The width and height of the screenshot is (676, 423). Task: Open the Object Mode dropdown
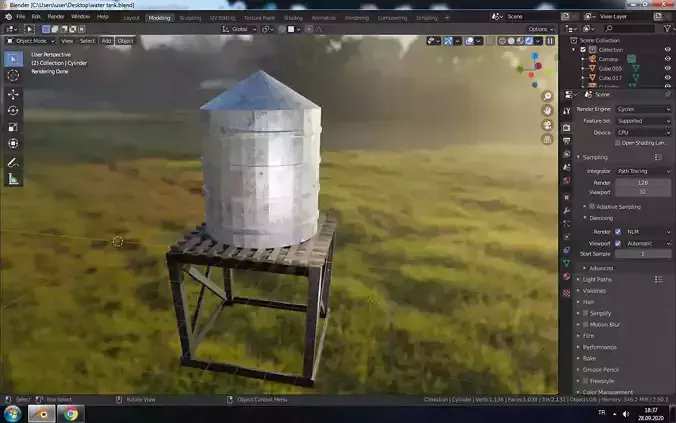tap(31, 41)
